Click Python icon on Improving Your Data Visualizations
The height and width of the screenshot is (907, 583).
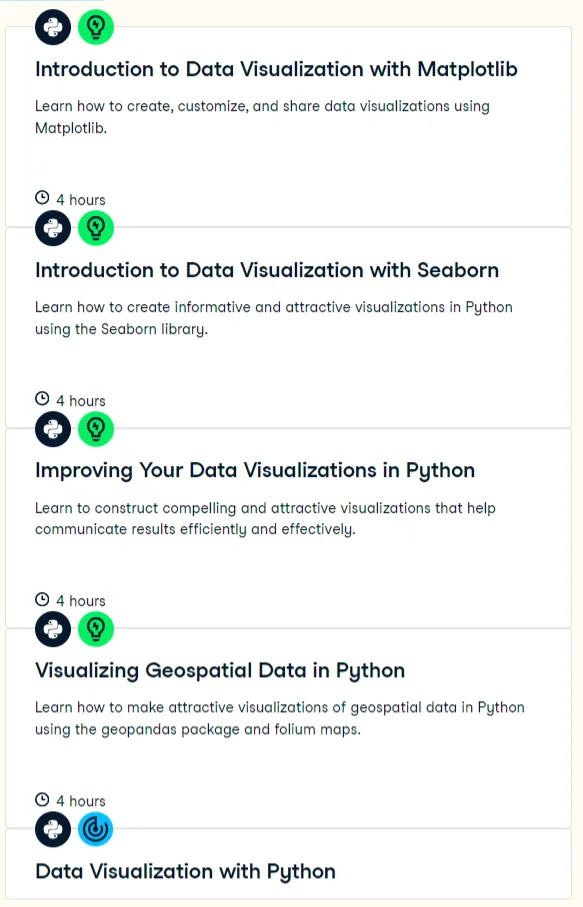(x=53, y=429)
